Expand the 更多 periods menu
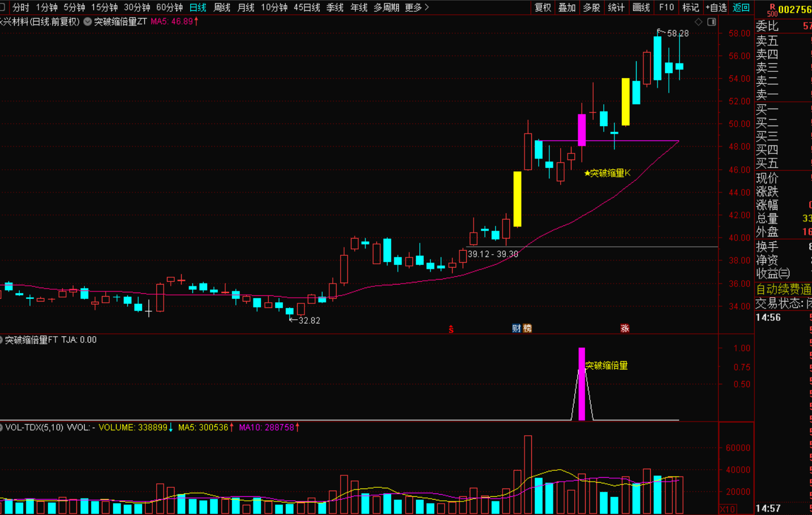Image resolution: width=812 pixels, height=515 pixels. point(416,7)
